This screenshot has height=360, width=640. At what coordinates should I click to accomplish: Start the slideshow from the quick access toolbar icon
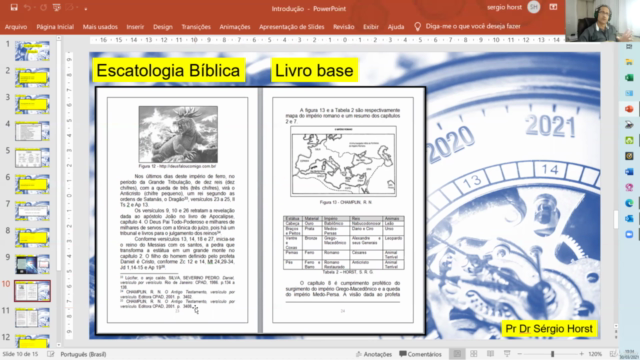pyautogui.click(x=57, y=8)
